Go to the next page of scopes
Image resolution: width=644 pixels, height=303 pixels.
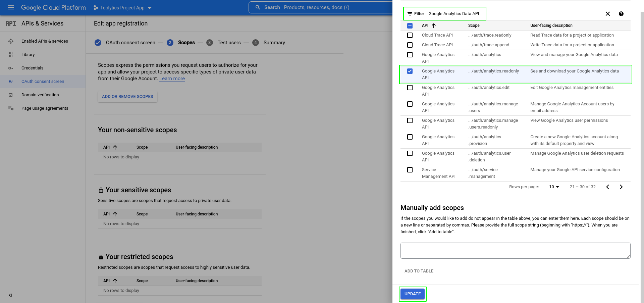(x=621, y=187)
